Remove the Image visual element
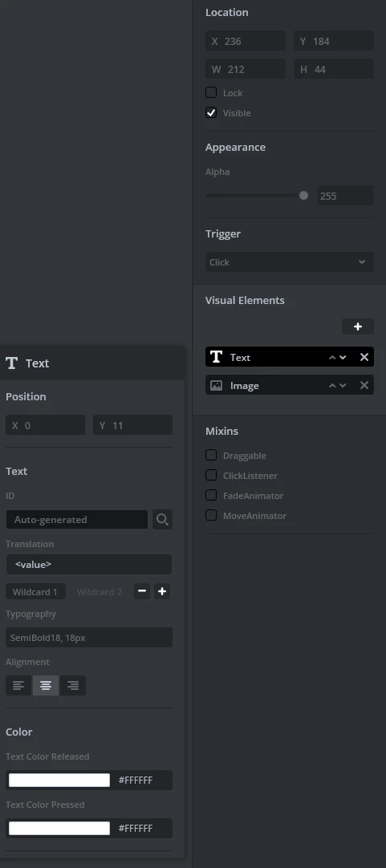386x868 pixels. click(x=364, y=385)
